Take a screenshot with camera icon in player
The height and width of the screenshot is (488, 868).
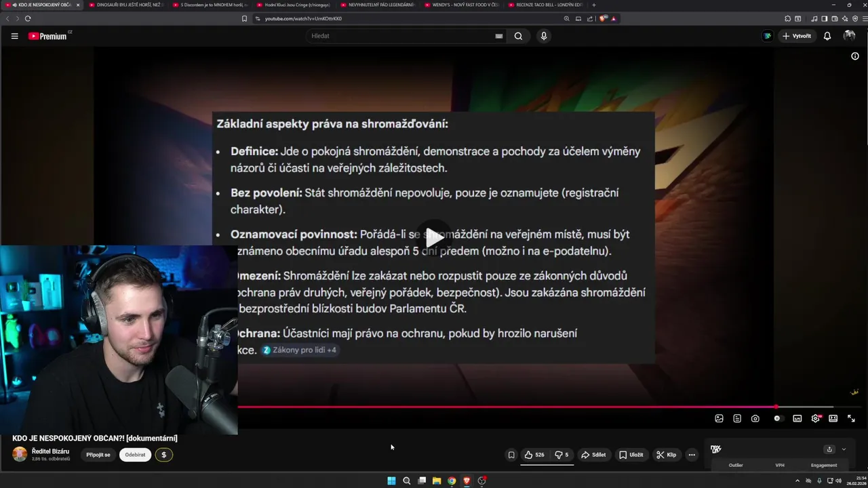click(755, 418)
